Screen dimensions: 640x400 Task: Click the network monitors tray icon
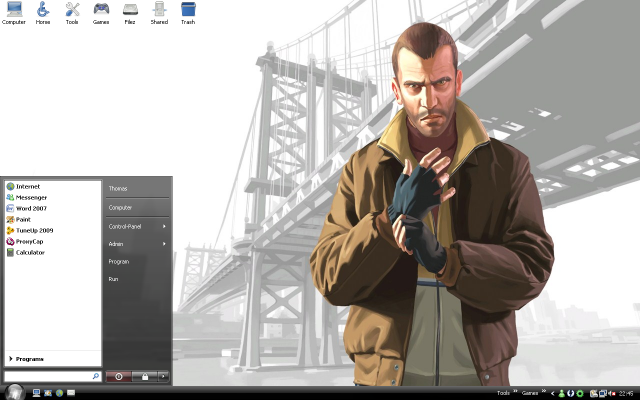[603, 393]
